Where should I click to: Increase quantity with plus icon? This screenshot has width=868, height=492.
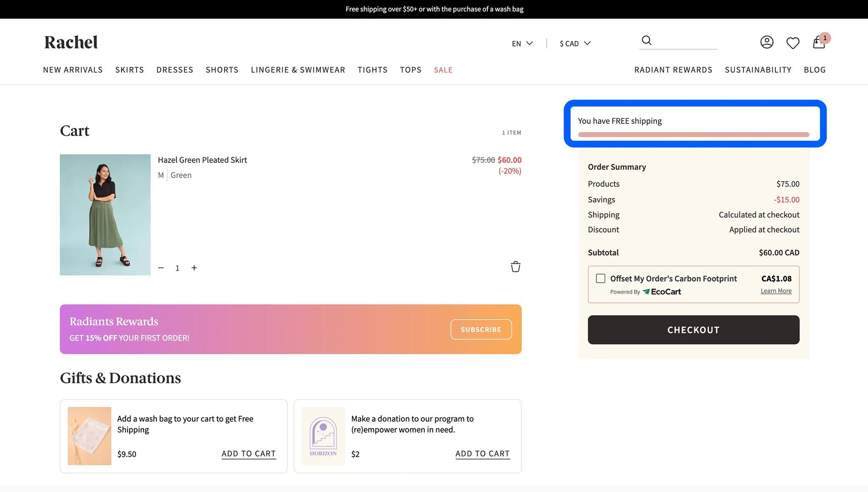coord(194,268)
